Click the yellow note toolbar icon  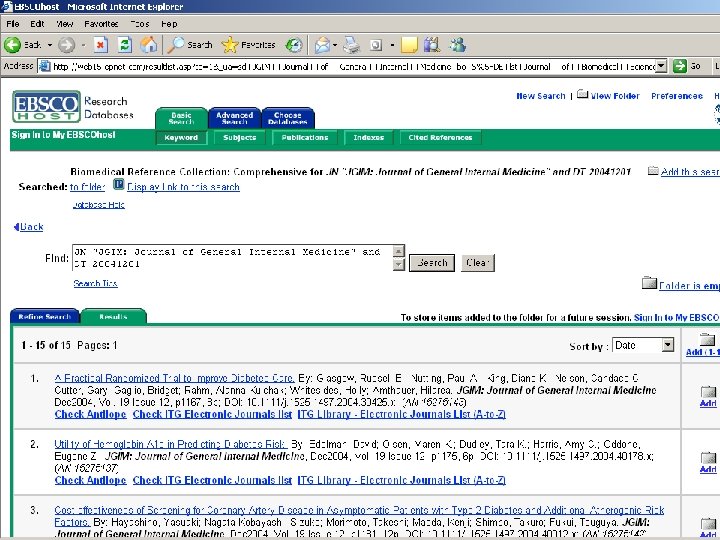(409, 45)
